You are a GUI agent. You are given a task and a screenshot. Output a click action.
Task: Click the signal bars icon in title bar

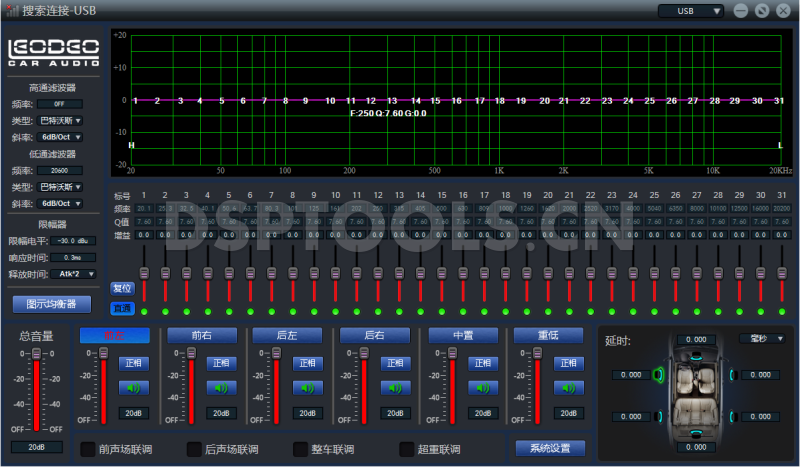click(12, 10)
